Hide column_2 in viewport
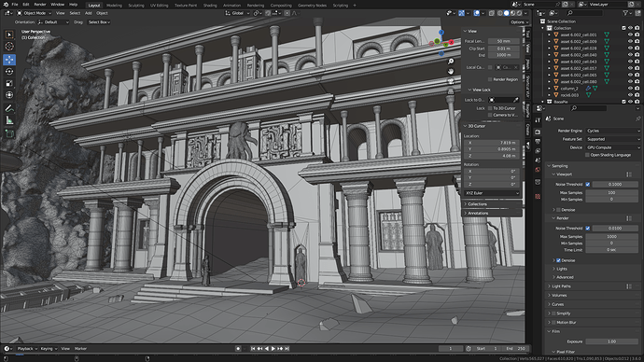This screenshot has height=362, width=644. pos(630,89)
